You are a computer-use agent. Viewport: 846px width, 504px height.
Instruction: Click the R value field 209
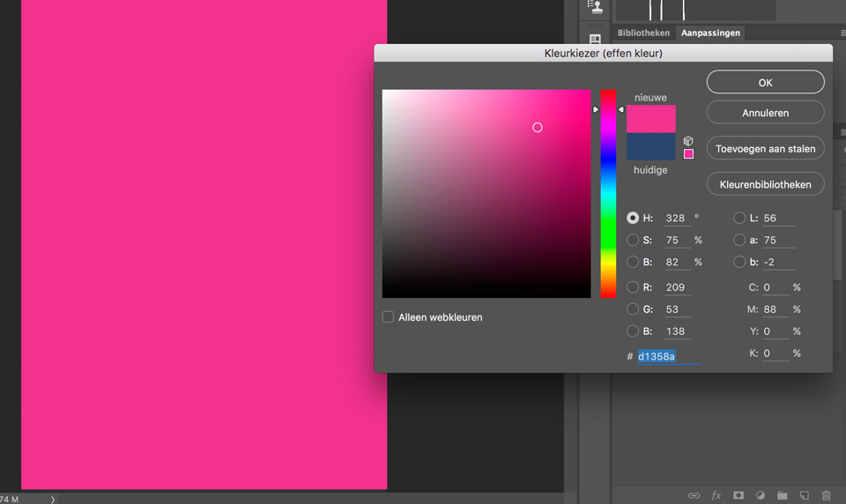678,287
